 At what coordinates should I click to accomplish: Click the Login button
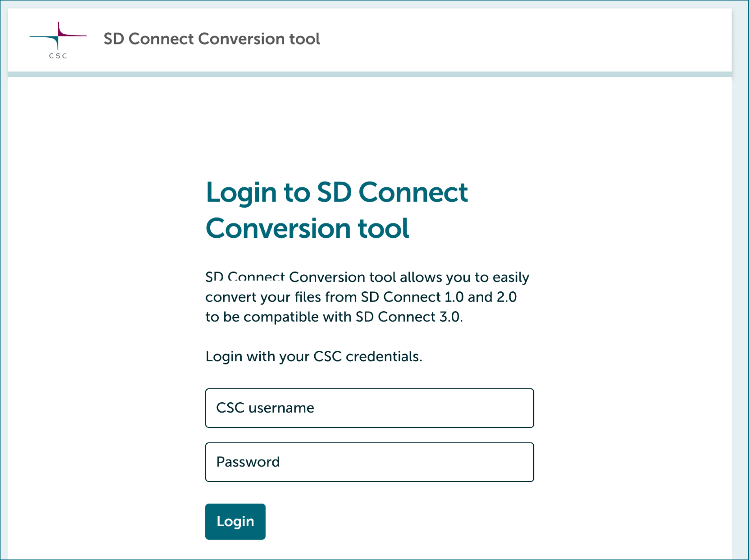(x=235, y=521)
